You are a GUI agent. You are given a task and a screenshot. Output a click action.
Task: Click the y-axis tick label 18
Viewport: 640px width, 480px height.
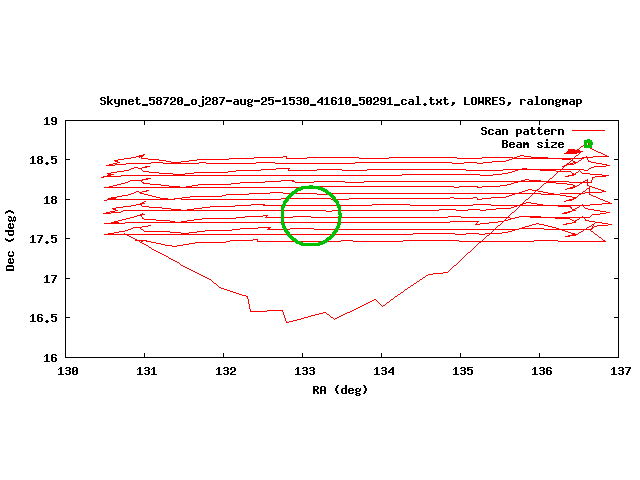(51, 200)
